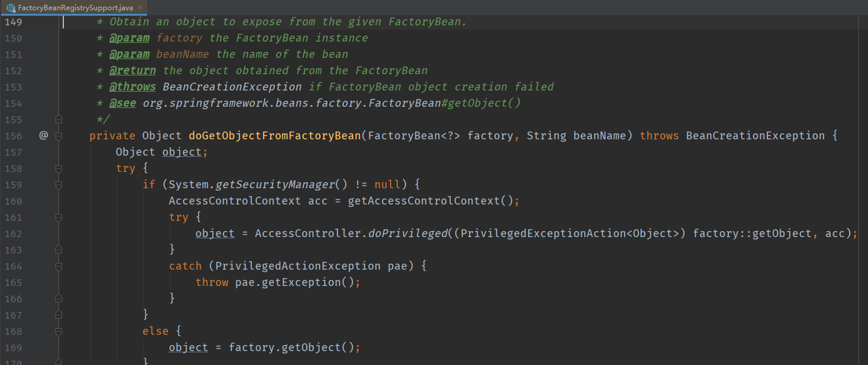Select the FactoryBeanRegistrySupport.java editor tab
Screen dimensions: 868x365
tap(75, 8)
